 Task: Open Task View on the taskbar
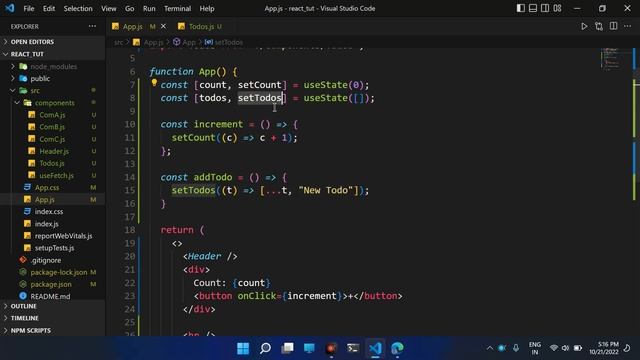[x=287, y=348]
